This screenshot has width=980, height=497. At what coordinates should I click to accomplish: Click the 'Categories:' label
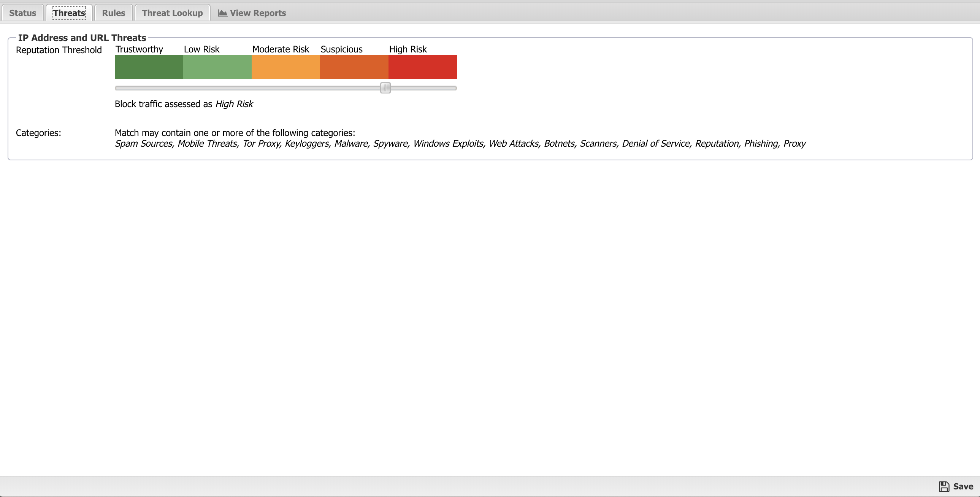38,133
